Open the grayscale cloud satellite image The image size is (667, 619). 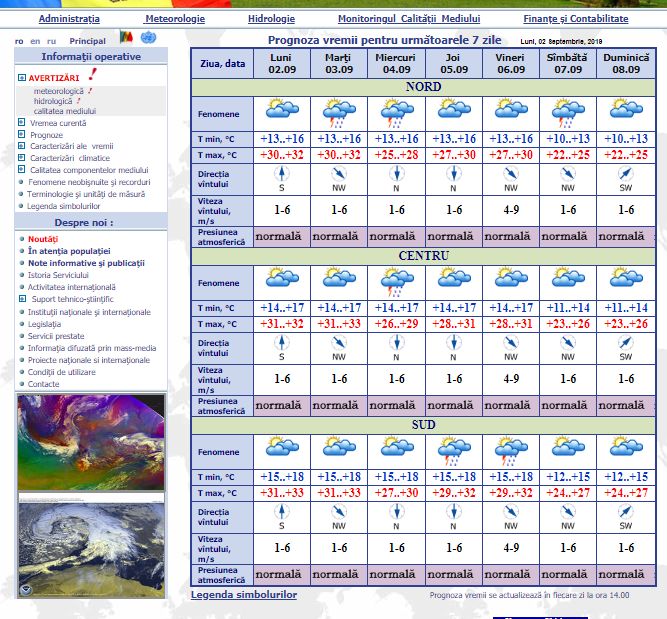click(x=91, y=546)
